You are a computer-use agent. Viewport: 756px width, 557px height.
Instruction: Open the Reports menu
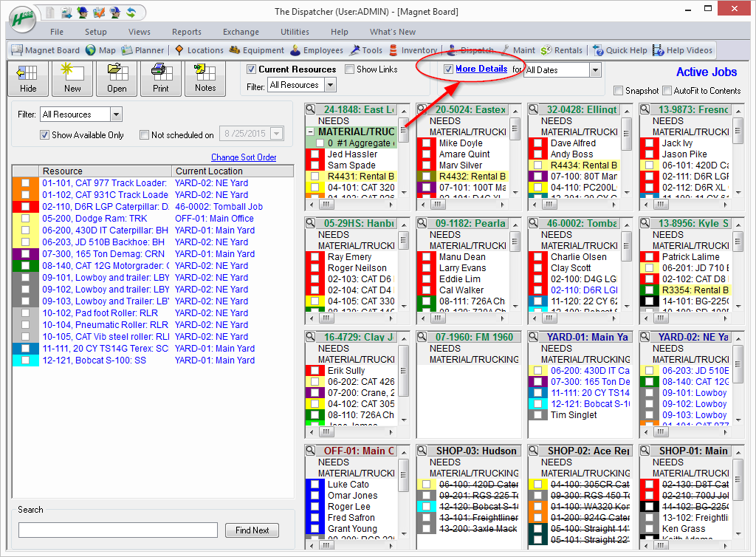[186, 32]
